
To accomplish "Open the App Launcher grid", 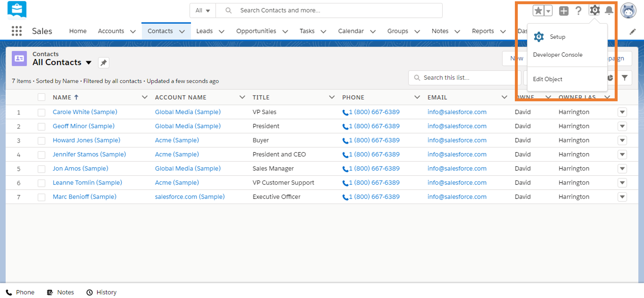I will 17,31.
